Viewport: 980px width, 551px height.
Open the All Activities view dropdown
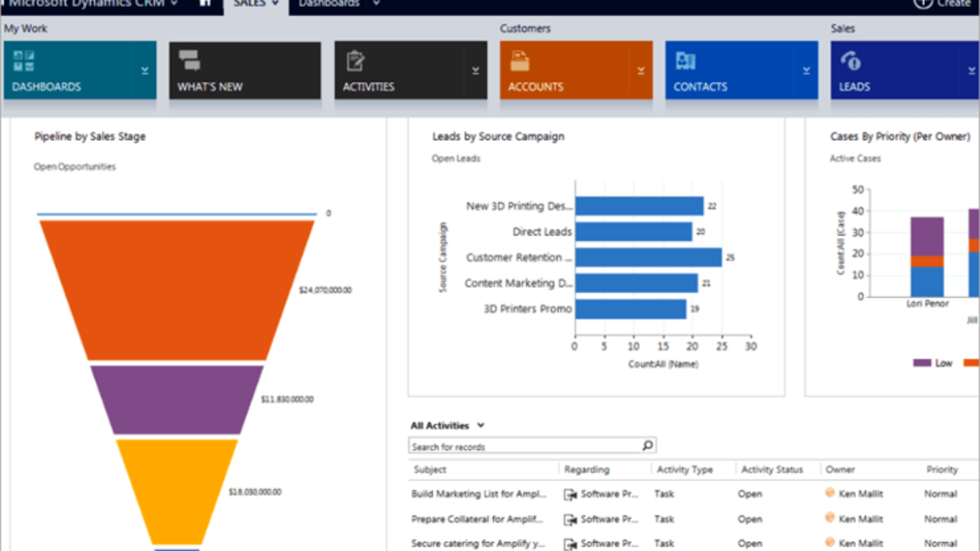pos(480,425)
